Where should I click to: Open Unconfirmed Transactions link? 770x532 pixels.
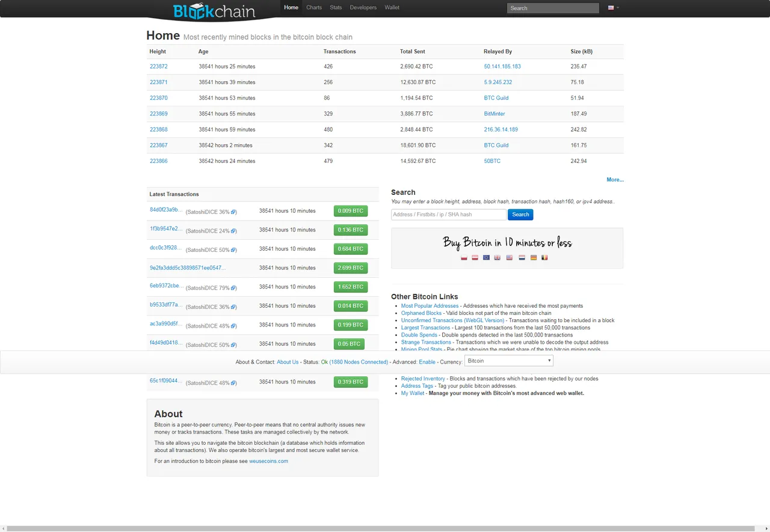tap(432, 320)
